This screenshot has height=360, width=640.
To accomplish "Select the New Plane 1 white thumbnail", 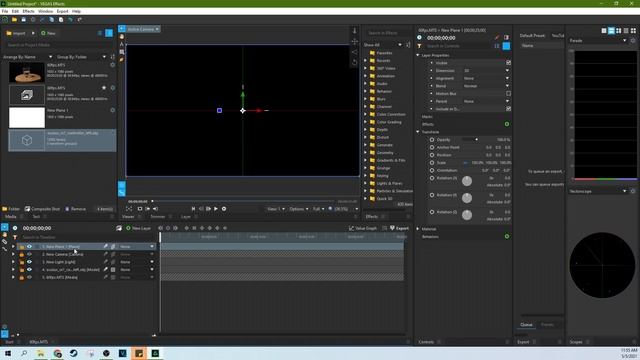I will [27, 118].
